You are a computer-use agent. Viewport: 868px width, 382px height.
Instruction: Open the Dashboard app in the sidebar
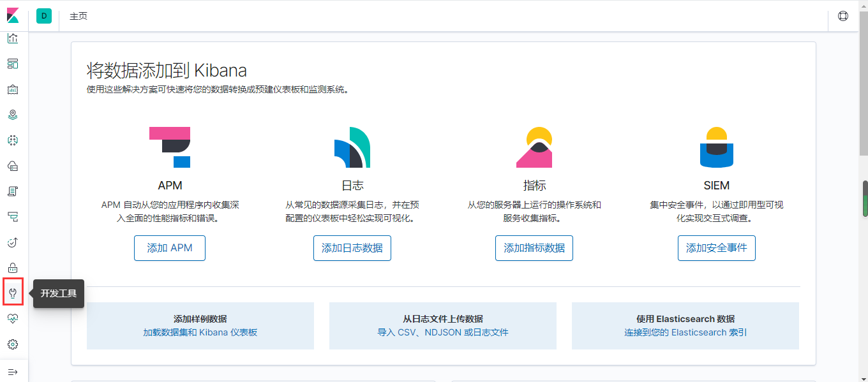(x=13, y=64)
